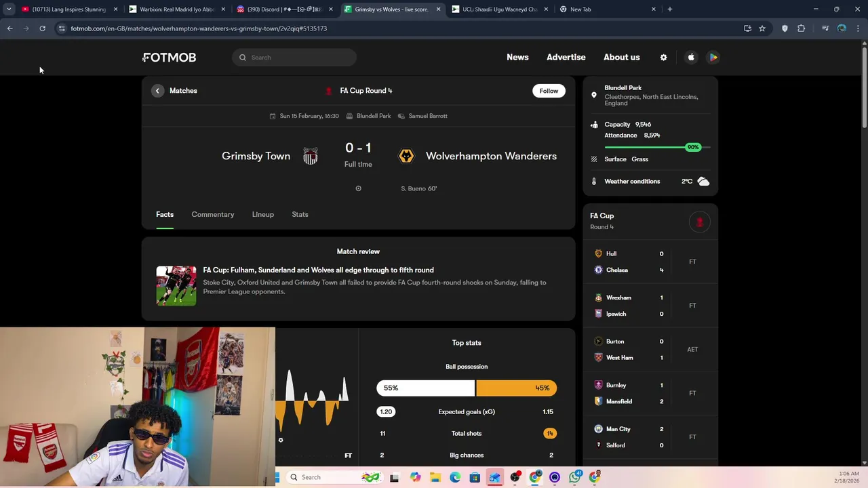Image resolution: width=868 pixels, height=488 pixels.
Task: Open News in the FotMob header
Action: pyautogui.click(x=517, y=58)
